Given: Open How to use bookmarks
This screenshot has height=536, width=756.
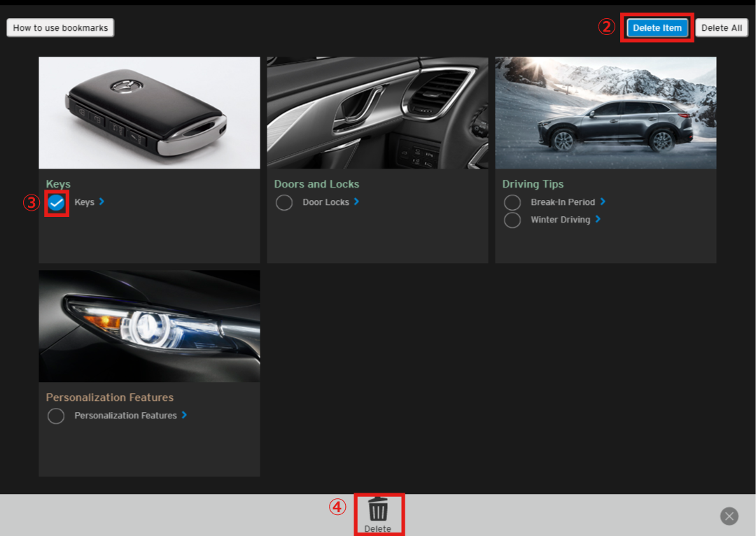Looking at the screenshot, I should click(60, 28).
